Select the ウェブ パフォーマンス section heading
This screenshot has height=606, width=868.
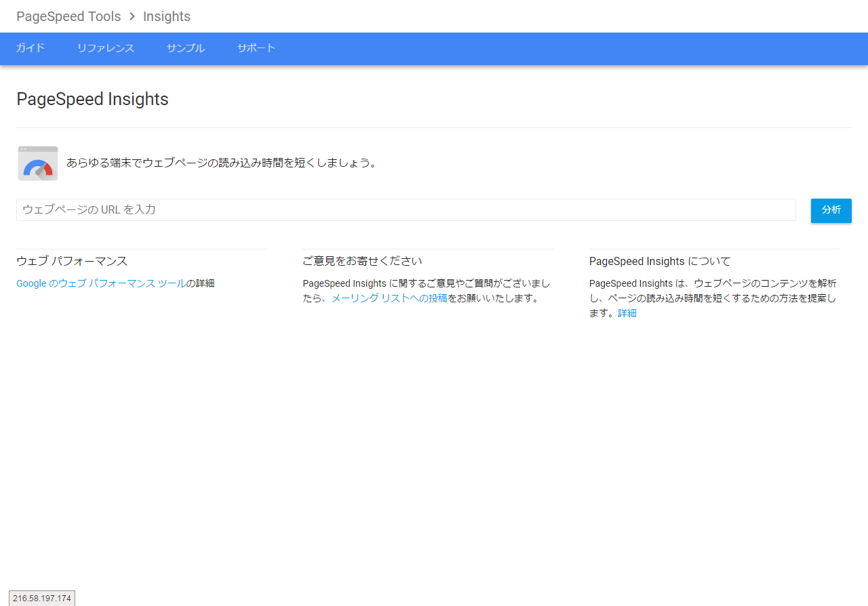72,261
